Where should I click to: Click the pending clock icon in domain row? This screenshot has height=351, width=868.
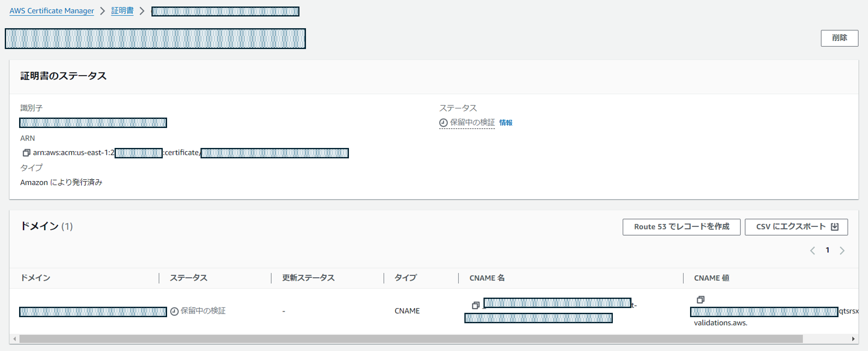click(174, 312)
